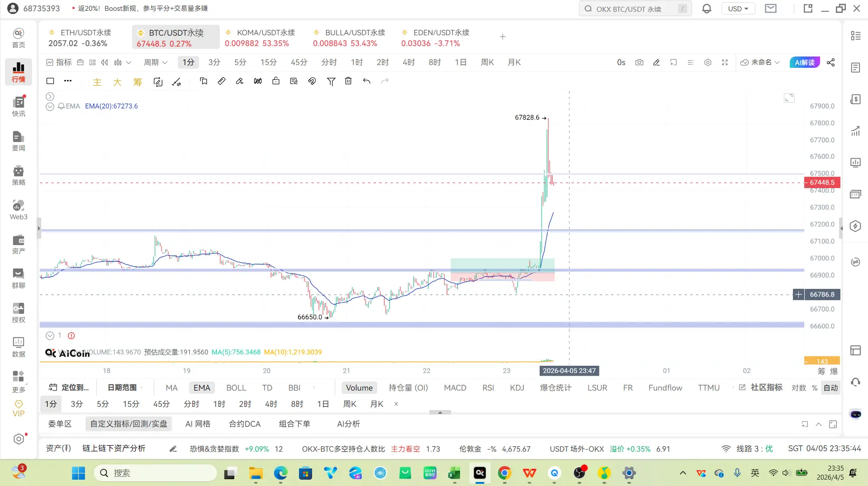The height and width of the screenshot is (486, 868).
Task: Open the share icon next to AI解读
Action: click(830, 62)
